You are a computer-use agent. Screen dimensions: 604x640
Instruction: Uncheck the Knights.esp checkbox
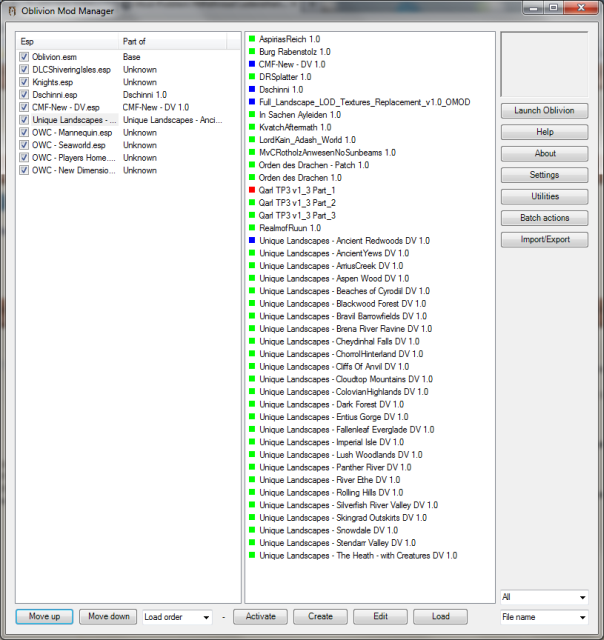coord(24,82)
